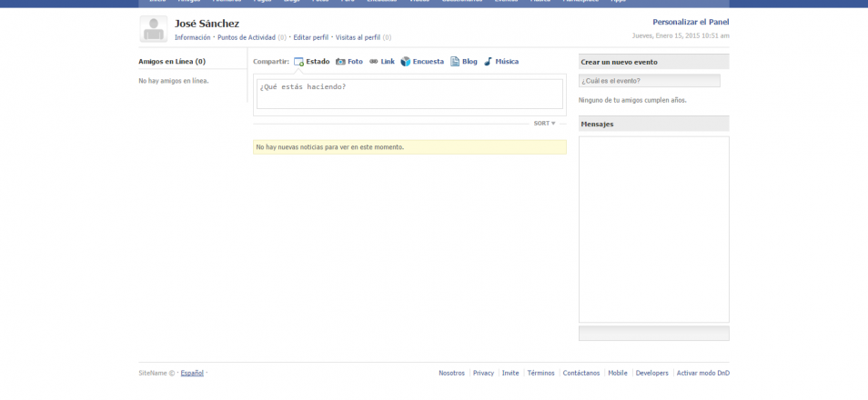
Task: Focus the '¿Cuál es el evento?' field
Action: point(650,81)
